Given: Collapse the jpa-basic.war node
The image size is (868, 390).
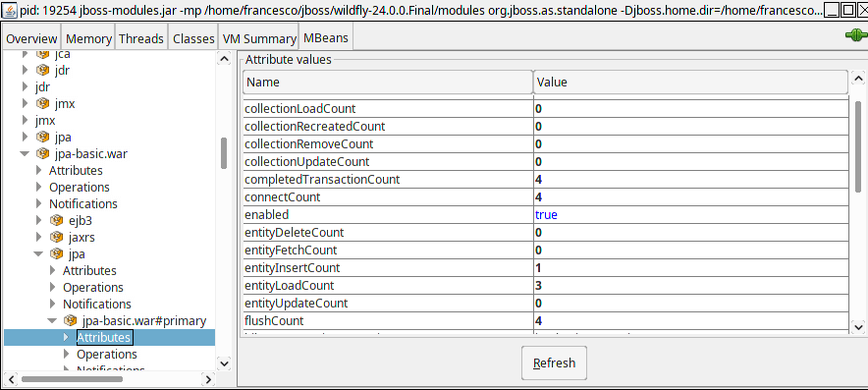Looking at the screenshot, I should [25, 153].
